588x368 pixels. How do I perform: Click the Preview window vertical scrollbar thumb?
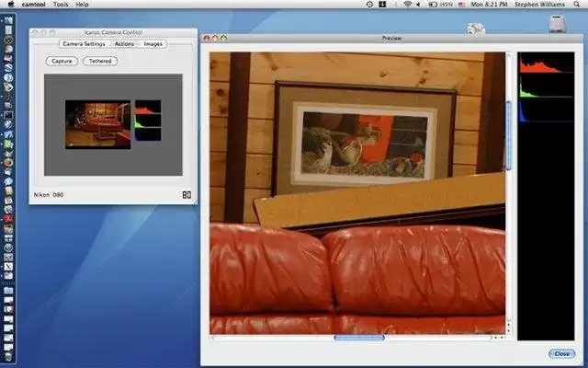click(508, 135)
